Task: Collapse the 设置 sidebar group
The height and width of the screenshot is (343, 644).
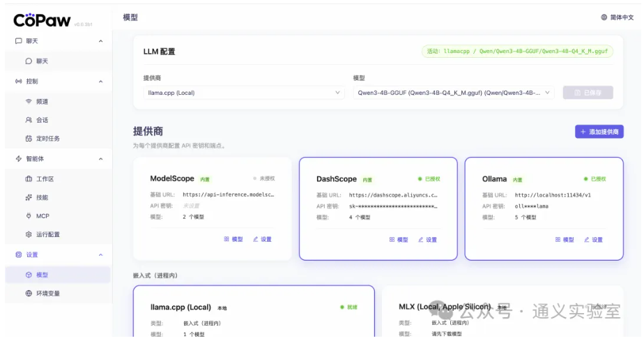Action: coord(100,254)
